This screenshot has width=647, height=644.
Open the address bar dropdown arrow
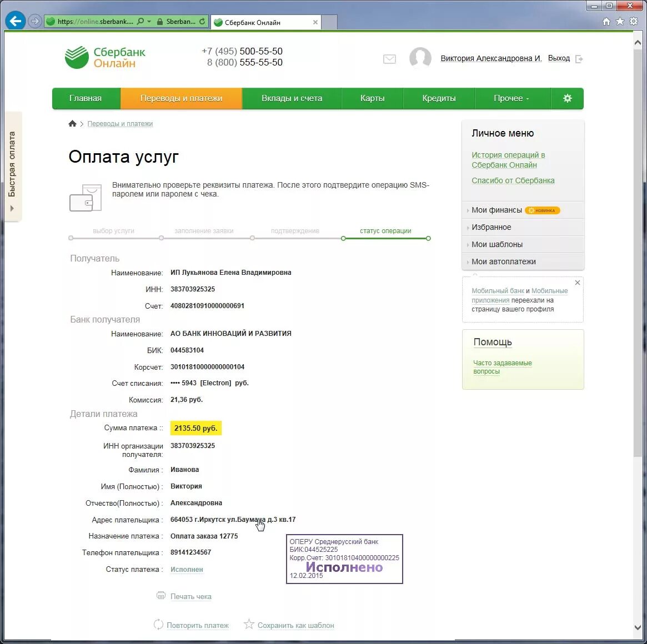(149, 22)
